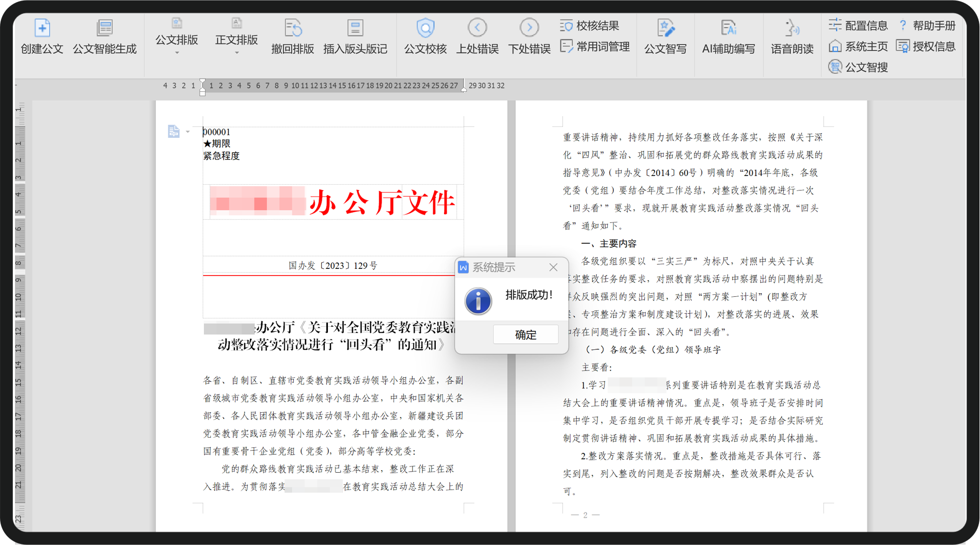Expand the 公文排版 dropdown

click(177, 53)
